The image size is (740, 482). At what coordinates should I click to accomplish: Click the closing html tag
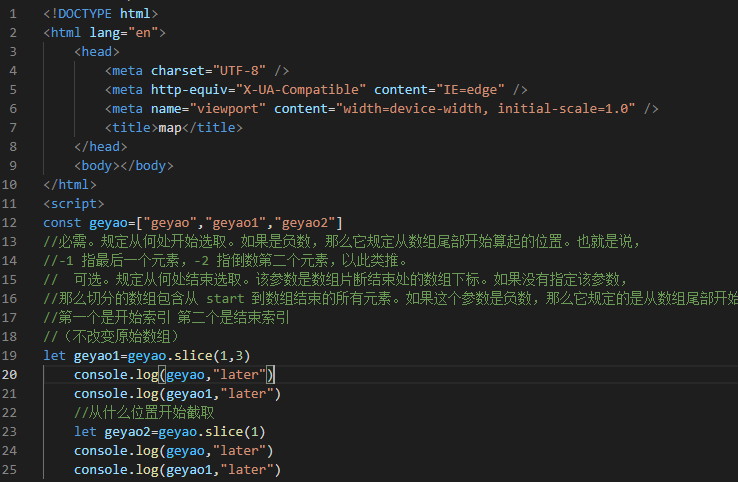click(70, 185)
